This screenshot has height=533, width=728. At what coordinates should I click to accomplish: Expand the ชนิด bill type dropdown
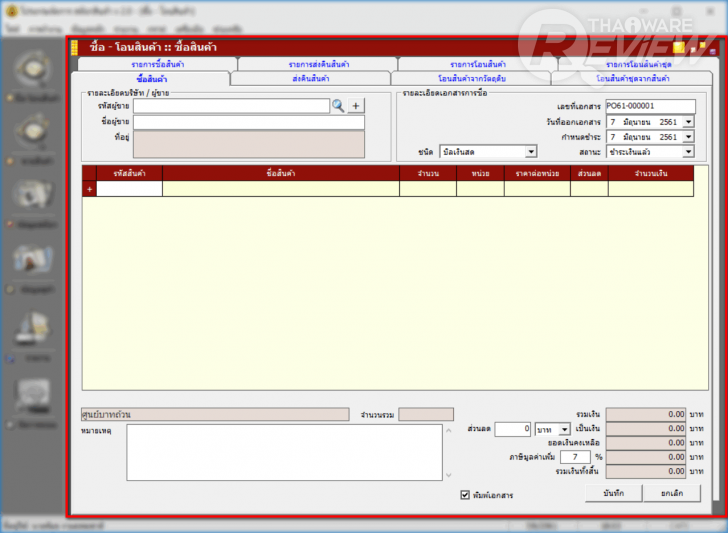[x=531, y=151]
